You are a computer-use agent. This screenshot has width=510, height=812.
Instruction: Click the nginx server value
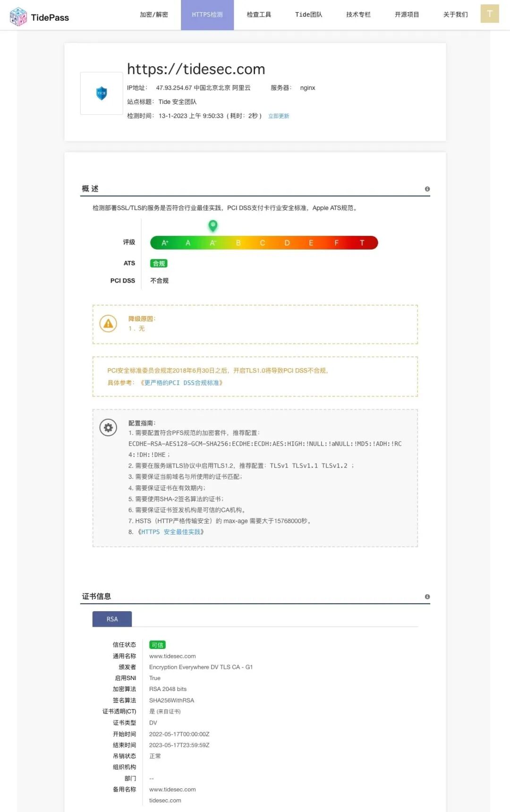(x=307, y=88)
